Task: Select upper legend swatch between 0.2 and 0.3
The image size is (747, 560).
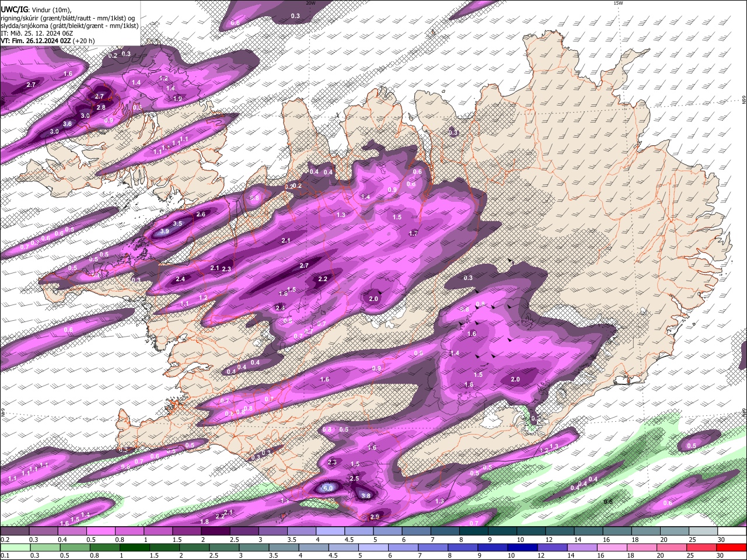Action: (x=14, y=531)
